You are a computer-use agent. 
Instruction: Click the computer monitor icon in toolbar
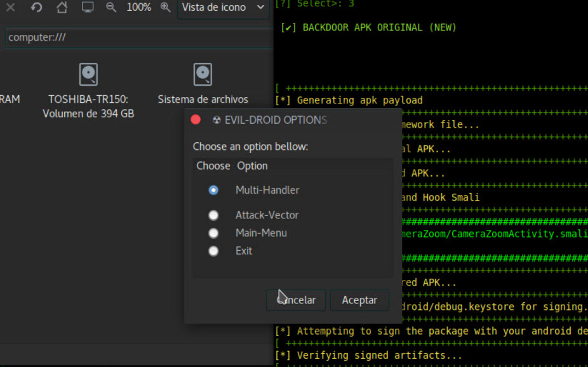(x=88, y=8)
